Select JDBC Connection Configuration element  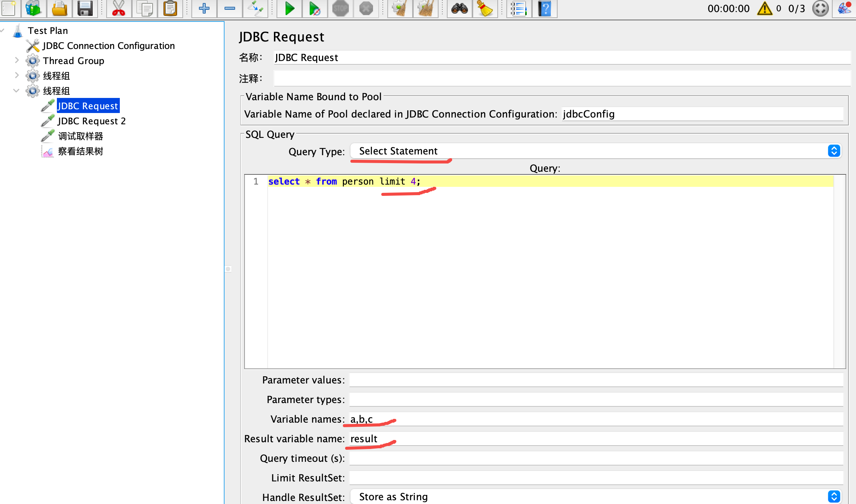point(109,46)
